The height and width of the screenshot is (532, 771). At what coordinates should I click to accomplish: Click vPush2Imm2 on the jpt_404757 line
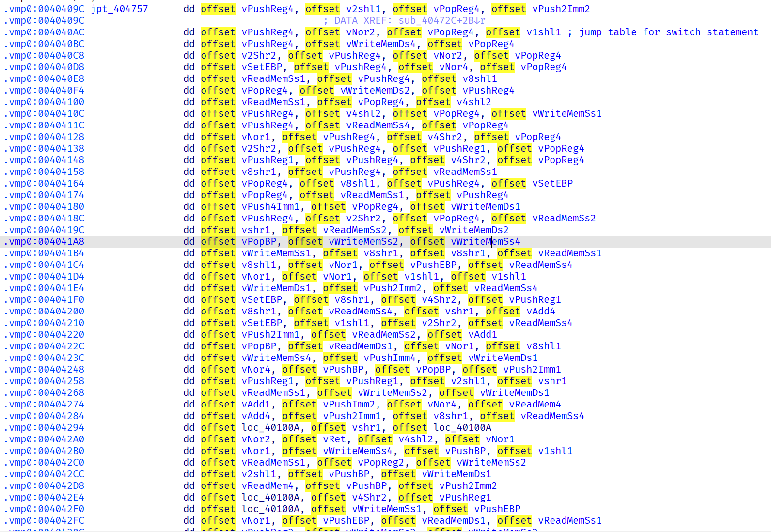tap(561, 9)
